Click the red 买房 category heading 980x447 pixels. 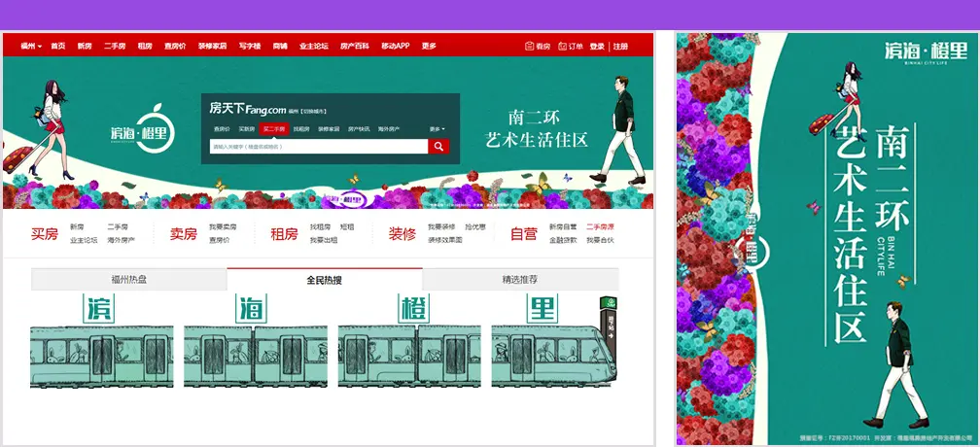click(x=45, y=234)
